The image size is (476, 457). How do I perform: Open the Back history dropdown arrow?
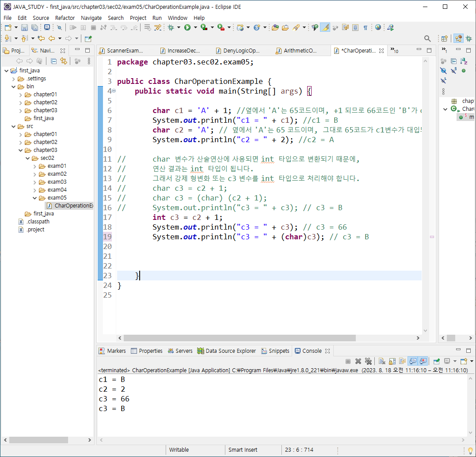tap(60, 38)
